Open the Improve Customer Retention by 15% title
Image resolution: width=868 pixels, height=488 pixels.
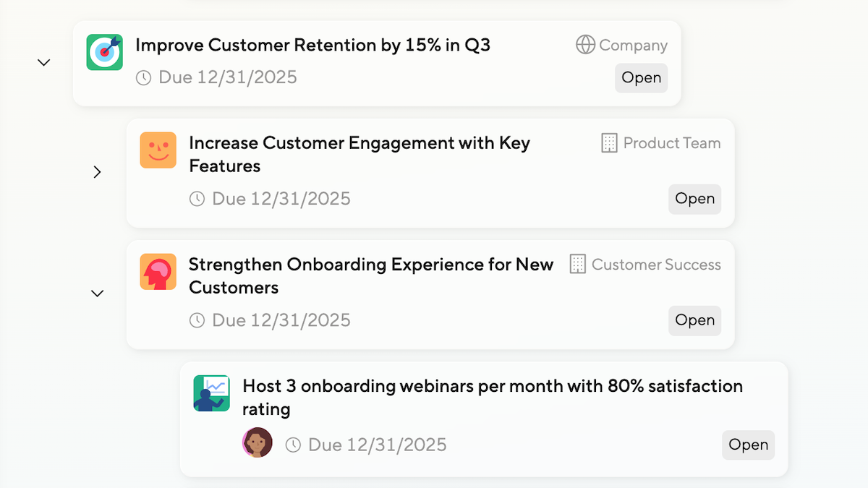point(312,45)
